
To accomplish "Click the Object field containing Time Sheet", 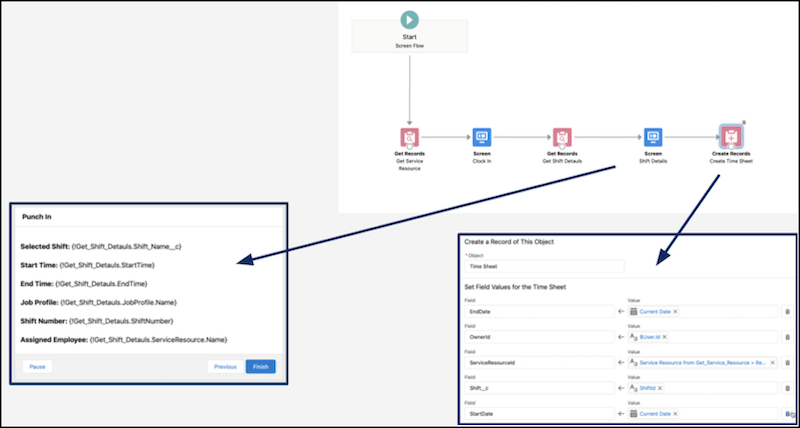I will (x=545, y=267).
